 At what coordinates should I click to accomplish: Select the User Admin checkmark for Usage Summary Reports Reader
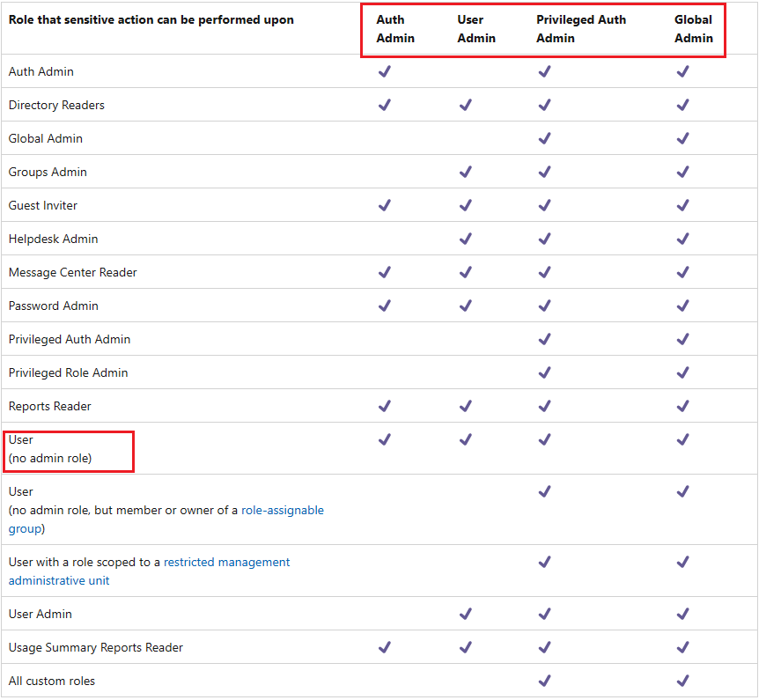466,647
